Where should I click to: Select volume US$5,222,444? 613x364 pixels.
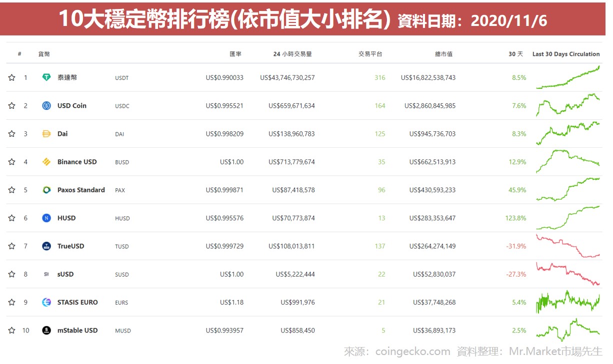tap(295, 274)
